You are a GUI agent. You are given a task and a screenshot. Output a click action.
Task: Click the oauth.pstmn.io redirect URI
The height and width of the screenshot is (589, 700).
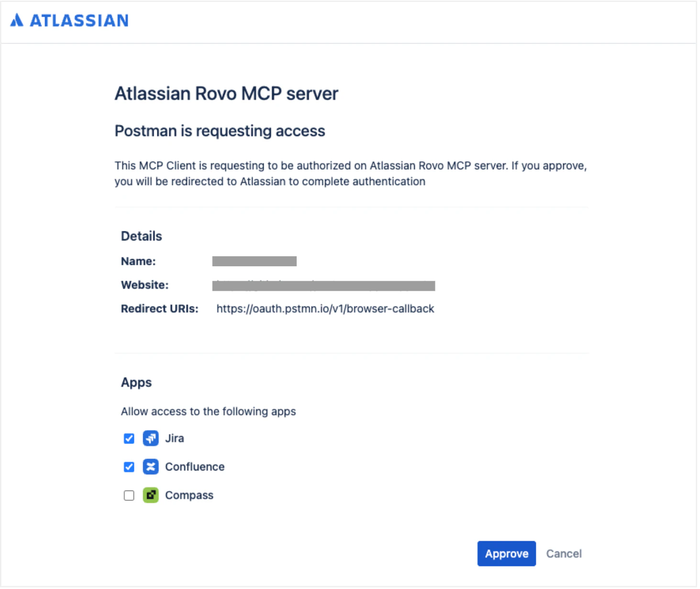tap(325, 308)
